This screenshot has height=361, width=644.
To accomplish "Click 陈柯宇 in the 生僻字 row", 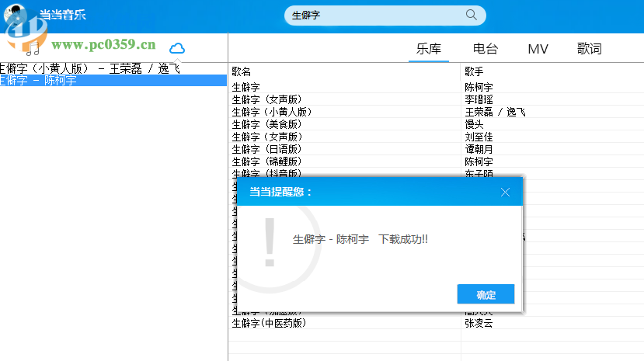I will [479, 88].
